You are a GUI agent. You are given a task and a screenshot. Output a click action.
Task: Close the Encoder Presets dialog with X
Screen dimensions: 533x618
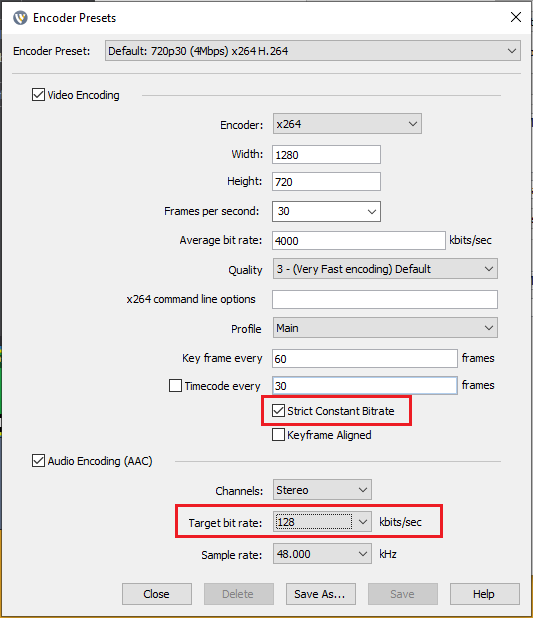click(516, 17)
